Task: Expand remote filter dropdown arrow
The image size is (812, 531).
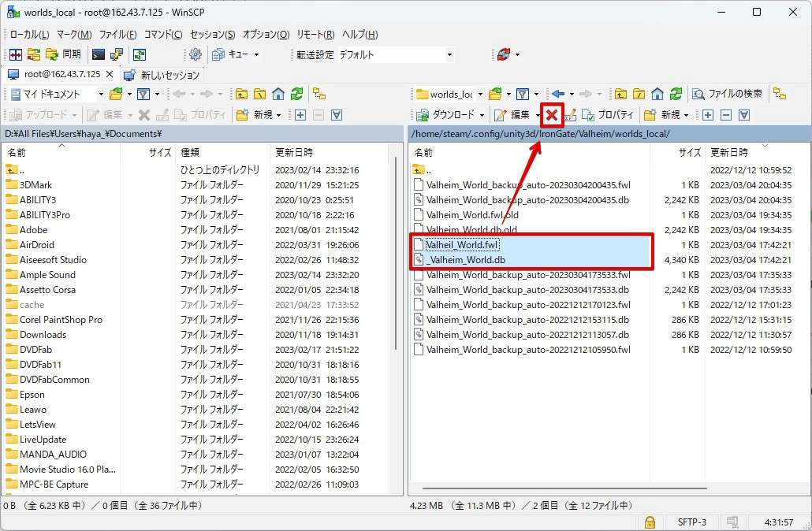Action: coord(536,95)
